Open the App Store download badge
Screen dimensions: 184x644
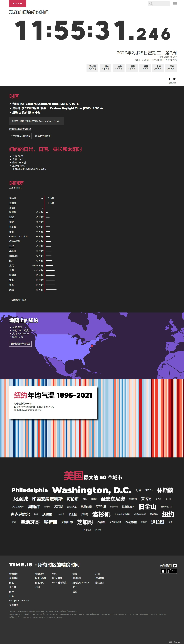168,571
